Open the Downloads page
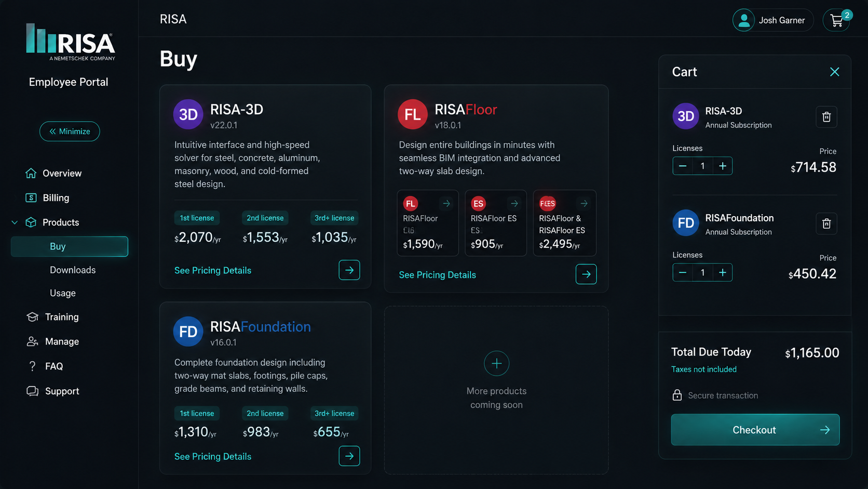The height and width of the screenshot is (489, 868). point(73,270)
